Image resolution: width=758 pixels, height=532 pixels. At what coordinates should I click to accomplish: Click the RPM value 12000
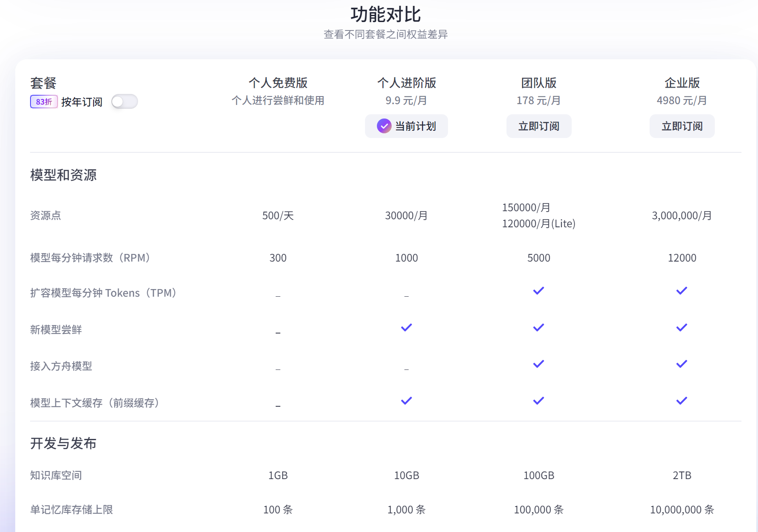(x=682, y=258)
